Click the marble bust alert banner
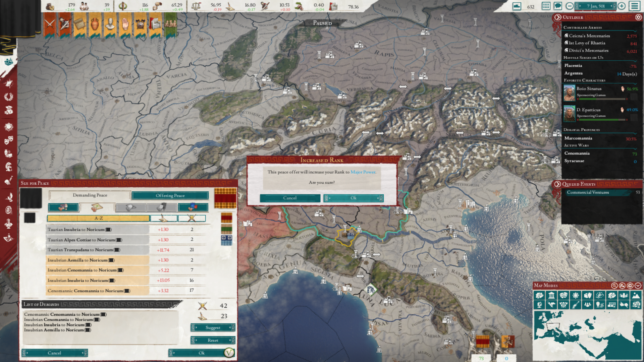The height and width of the screenshot is (362, 644). (110, 25)
